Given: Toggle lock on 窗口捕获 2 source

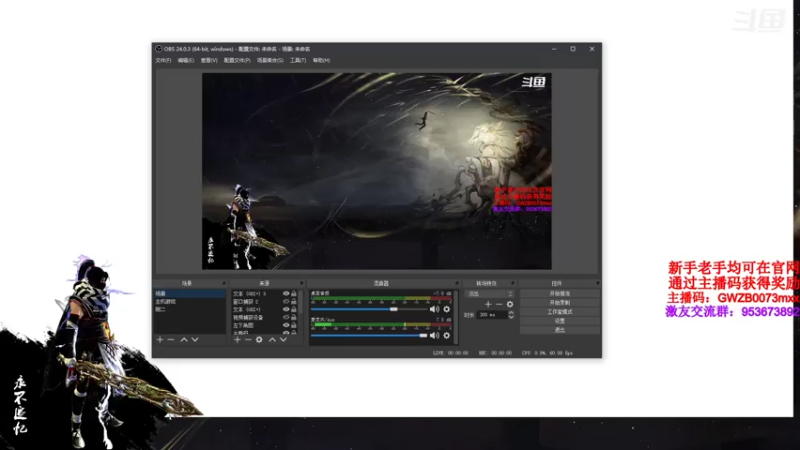Looking at the screenshot, I should coord(294,302).
